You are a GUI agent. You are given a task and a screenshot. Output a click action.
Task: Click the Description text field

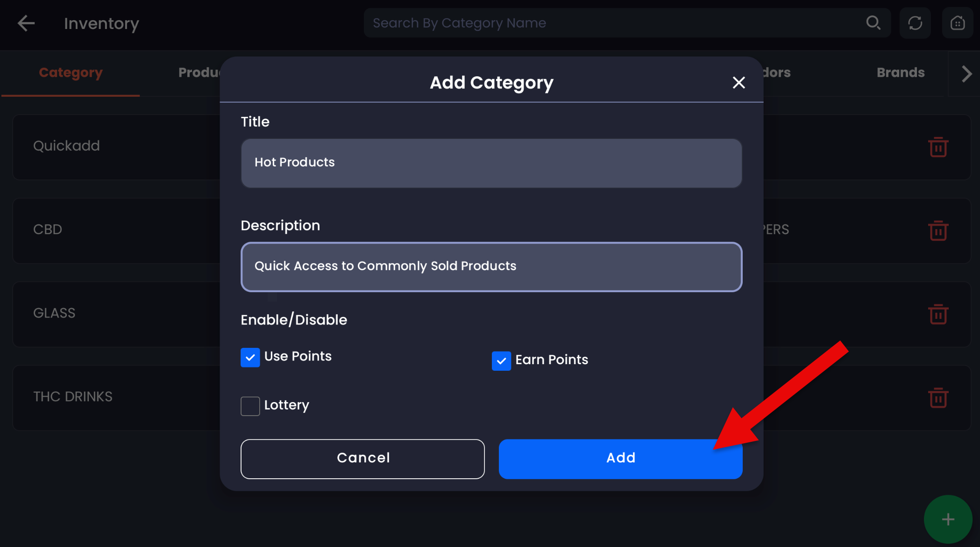point(491,267)
